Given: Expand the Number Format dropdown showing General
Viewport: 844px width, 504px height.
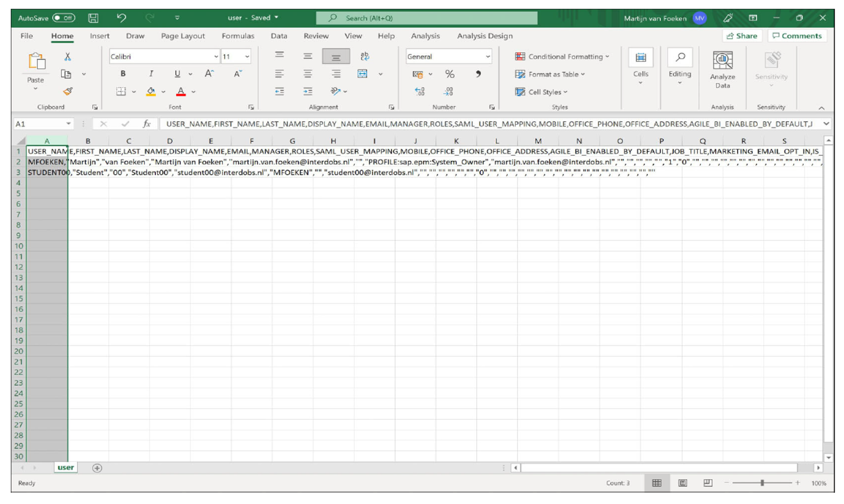Looking at the screenshot, I should 488,56.
